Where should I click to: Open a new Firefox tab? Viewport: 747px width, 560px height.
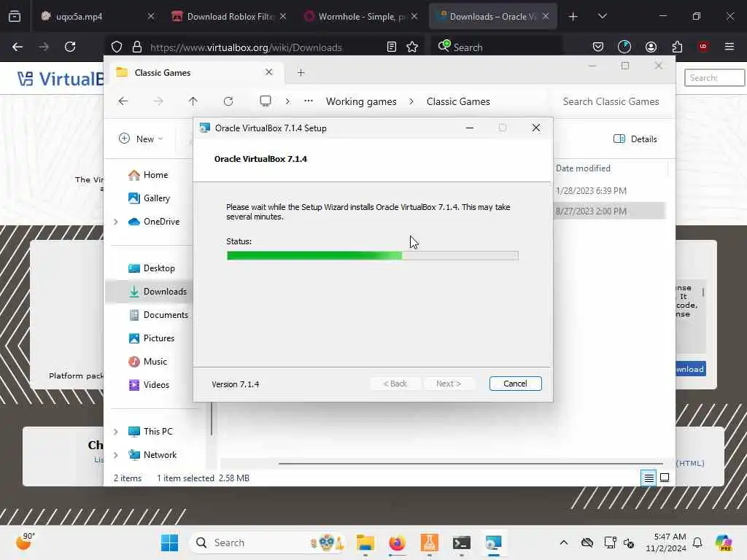pos(573,17)
